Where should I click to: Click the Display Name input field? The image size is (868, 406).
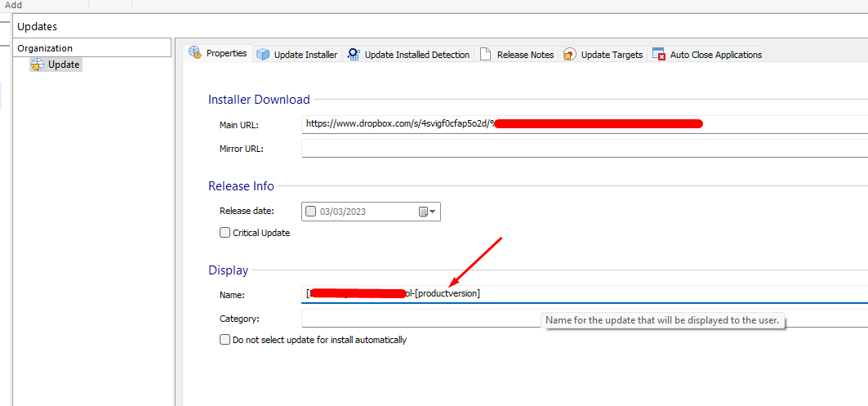click(653, 293)
